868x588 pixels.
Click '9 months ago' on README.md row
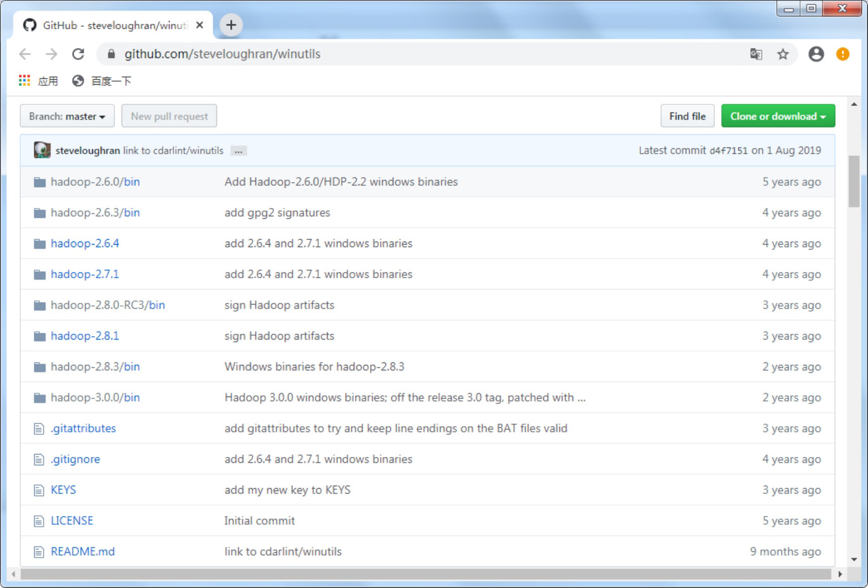coord(786,552)
